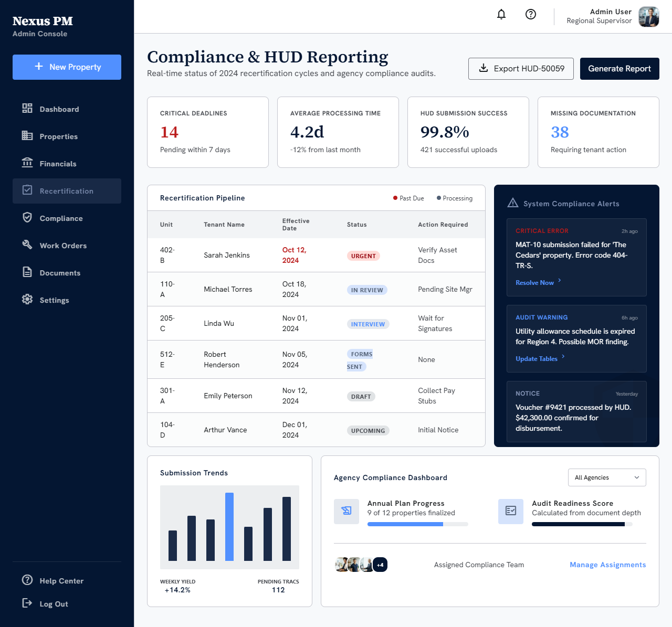Click the highlighted blue bar in Submission Trends

coord(229,527)
